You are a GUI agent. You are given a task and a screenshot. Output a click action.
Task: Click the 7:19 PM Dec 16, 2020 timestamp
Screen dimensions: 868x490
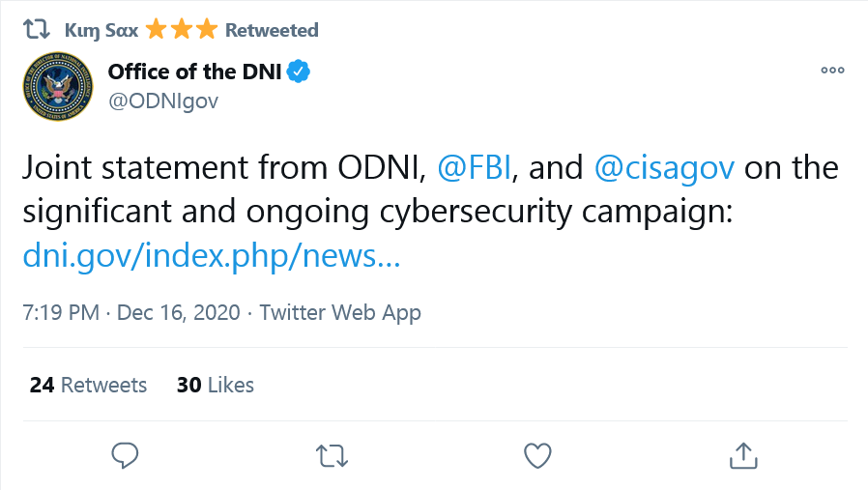pyautogui.click(x=131, y=313)
